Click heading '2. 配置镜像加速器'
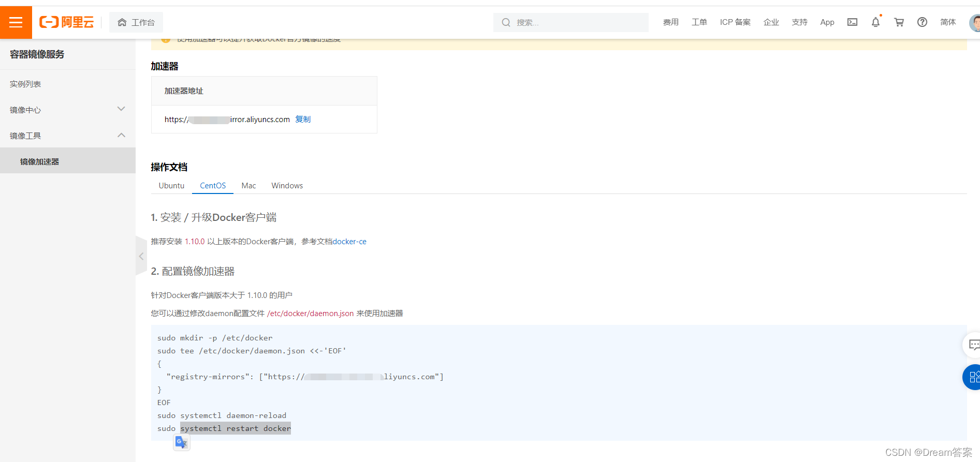The height and width of the screenshot is (462, 980). [x=193, y=271]
